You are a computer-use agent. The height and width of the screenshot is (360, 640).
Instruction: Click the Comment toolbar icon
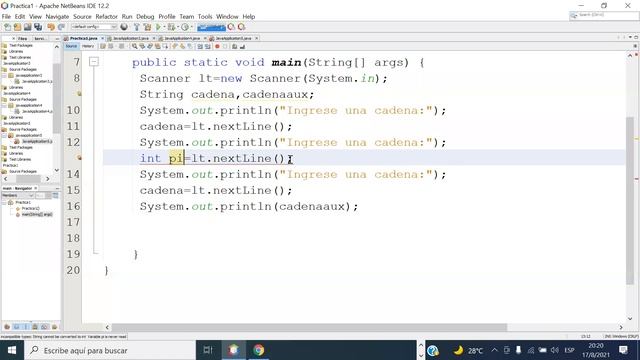[x=235, y=47]
